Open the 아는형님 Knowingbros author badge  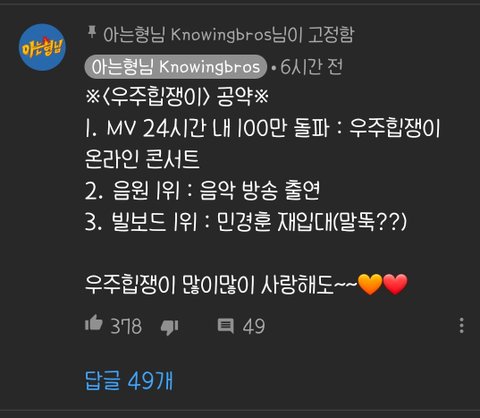(x=176, y=67)
